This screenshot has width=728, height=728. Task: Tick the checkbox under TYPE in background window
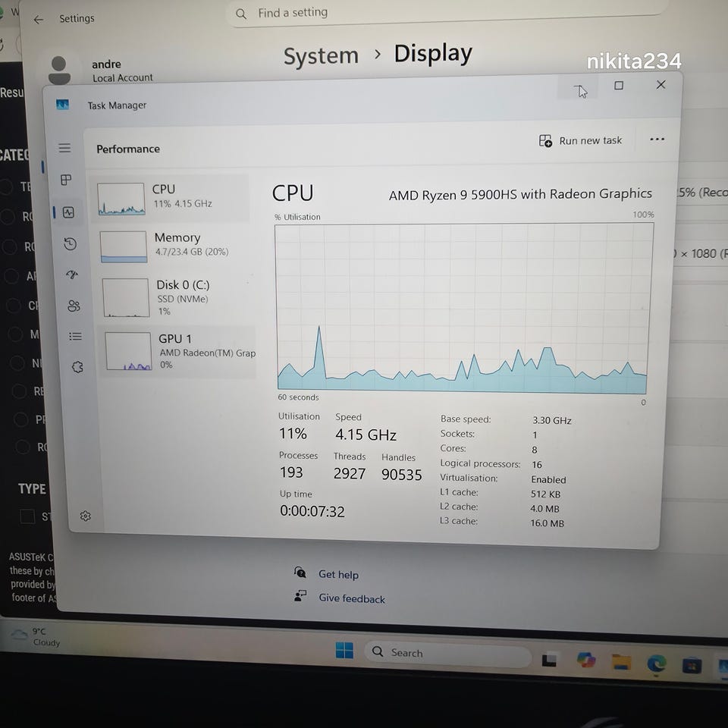[x=27, y=516]
